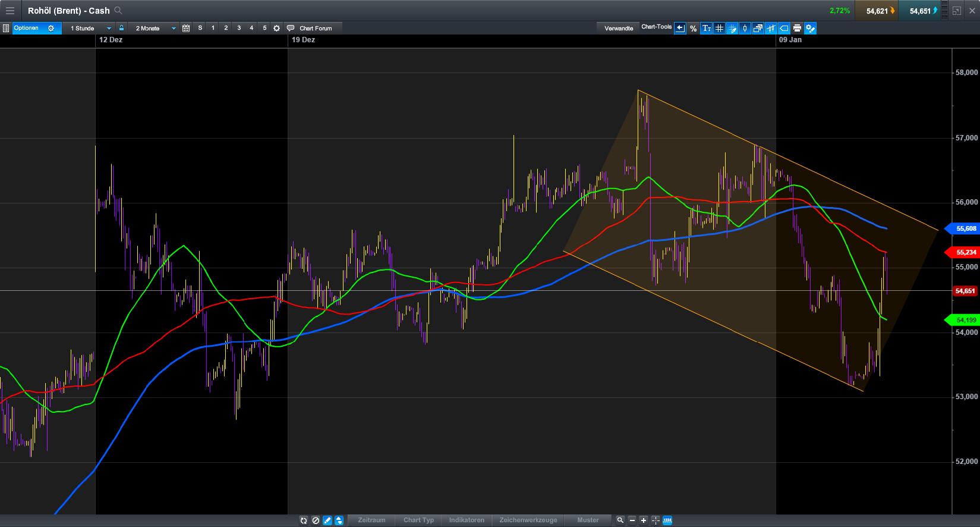Print the chart

pos(797,28)
